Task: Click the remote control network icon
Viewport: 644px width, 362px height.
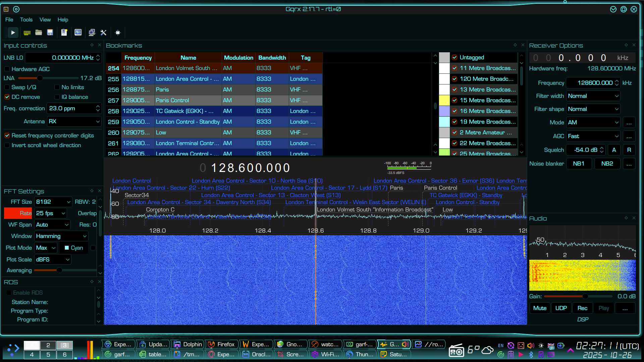Action: pyautogui.click(x=92, y=33)
